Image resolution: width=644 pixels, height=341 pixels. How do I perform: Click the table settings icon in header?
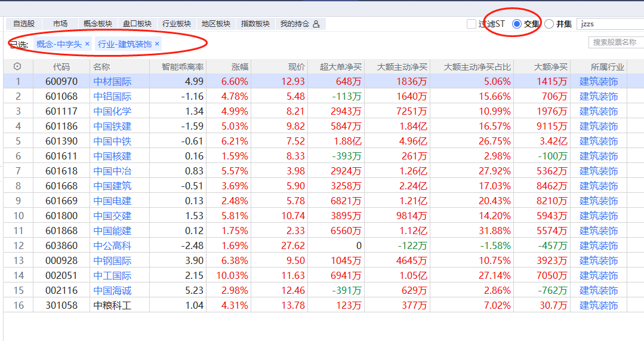pyautogui.click(x=17, y=67)
